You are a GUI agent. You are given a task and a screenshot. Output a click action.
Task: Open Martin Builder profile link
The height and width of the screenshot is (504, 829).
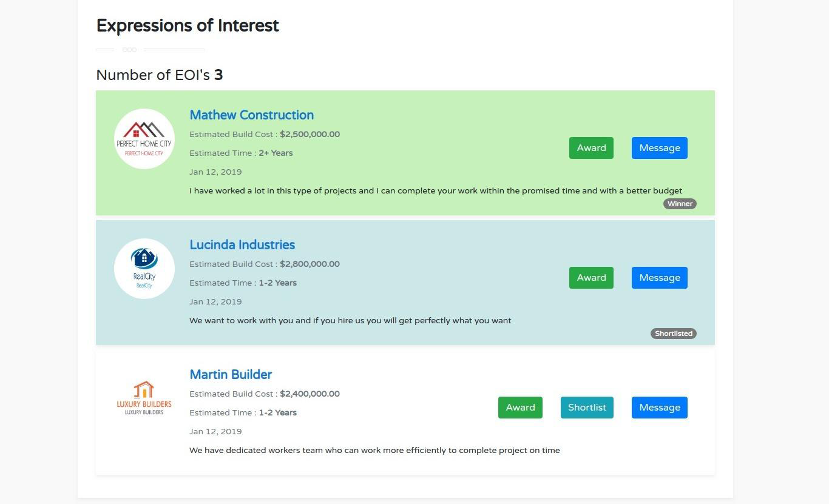pyautogui.click(x=231, y=375)
